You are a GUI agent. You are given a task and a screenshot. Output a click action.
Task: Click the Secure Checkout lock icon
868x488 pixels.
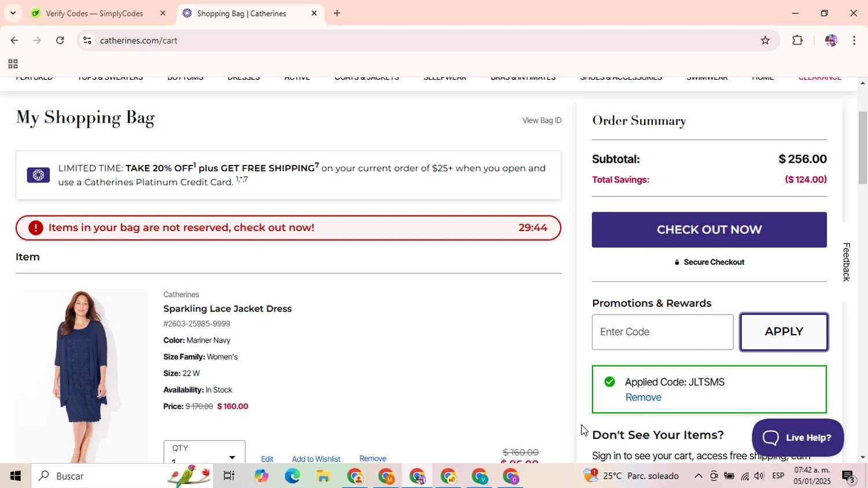(676, 262)
